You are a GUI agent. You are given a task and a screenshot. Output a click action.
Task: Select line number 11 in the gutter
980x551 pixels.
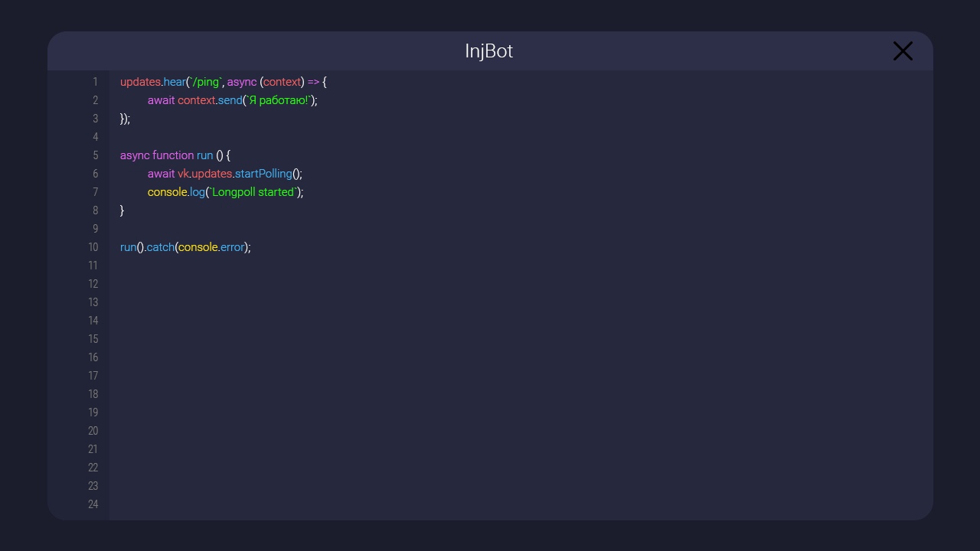click(x=93, y=266)
